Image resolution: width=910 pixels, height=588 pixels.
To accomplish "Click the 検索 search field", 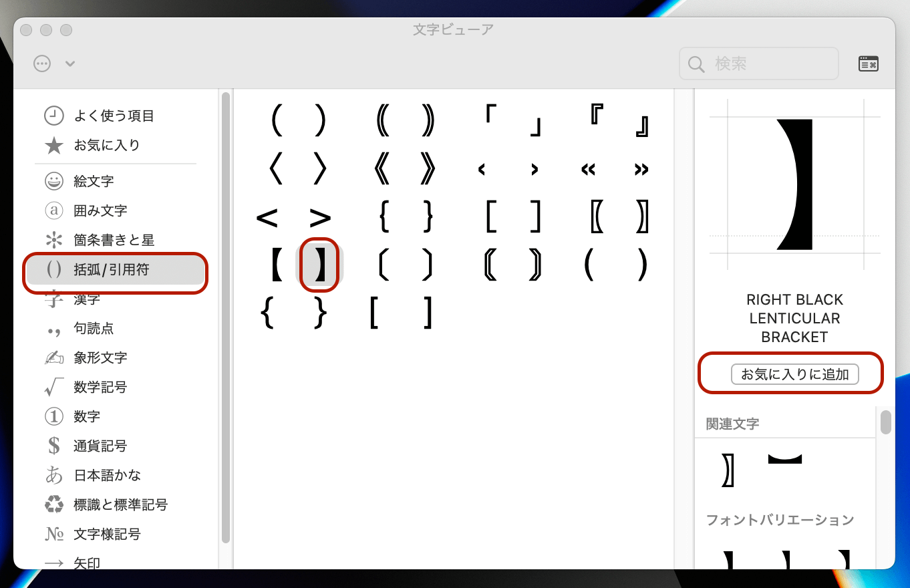I will coord(759,63).
